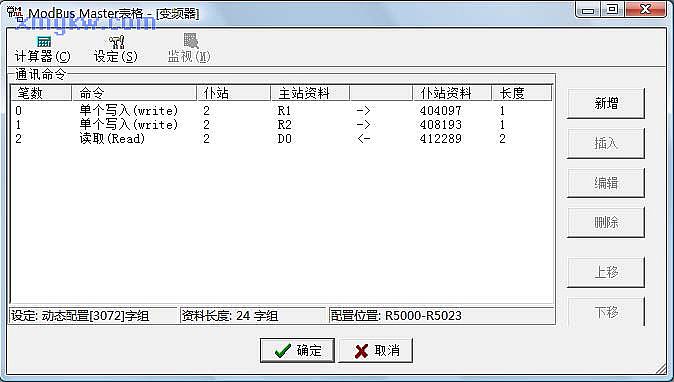
Task: Click the 长度 column header
Action: [x=521, y=93]
